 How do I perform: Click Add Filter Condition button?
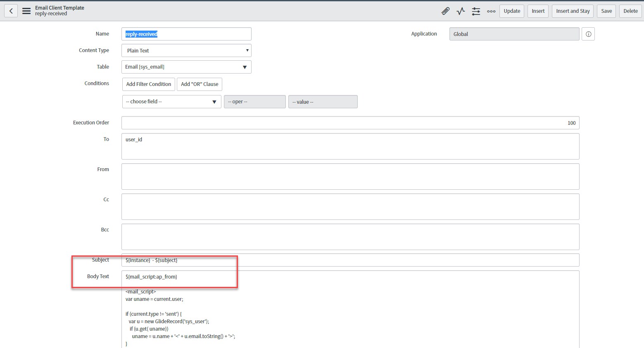coord(149,84)
